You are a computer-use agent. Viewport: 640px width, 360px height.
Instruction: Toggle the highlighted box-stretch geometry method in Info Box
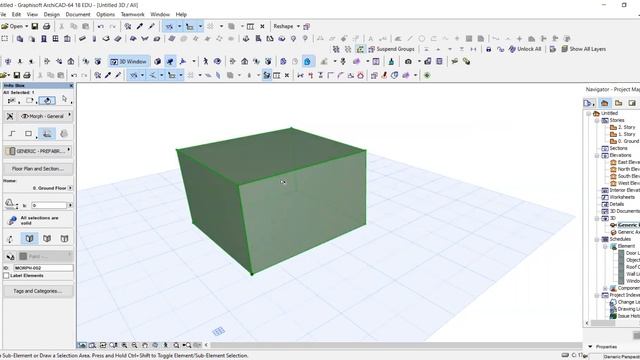(47, 133)
